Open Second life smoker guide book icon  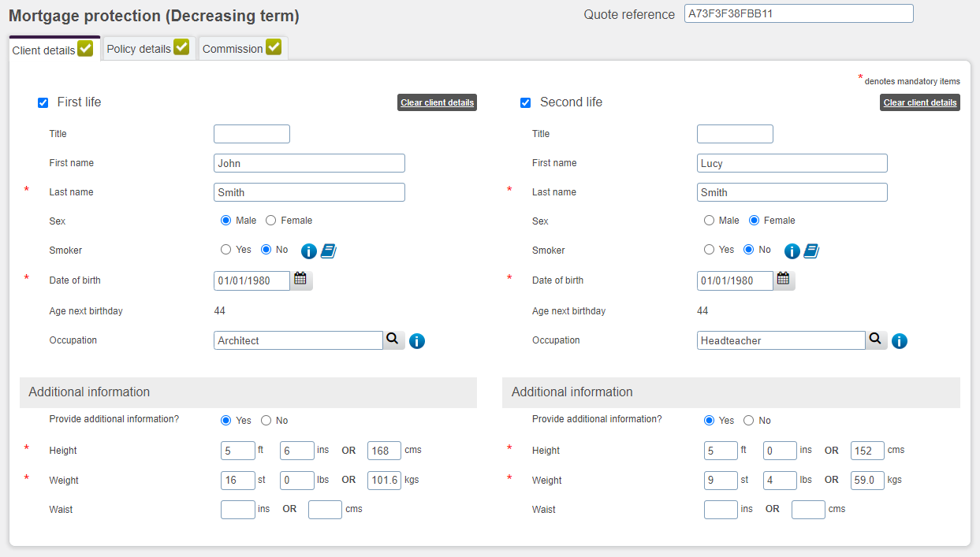point(811,251)
